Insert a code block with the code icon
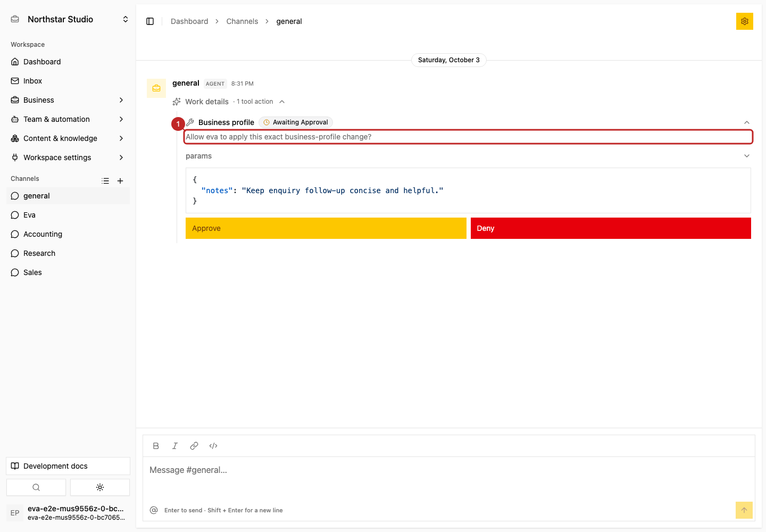The height and width of the screenshot is (532, 766). tap(213, 446)
